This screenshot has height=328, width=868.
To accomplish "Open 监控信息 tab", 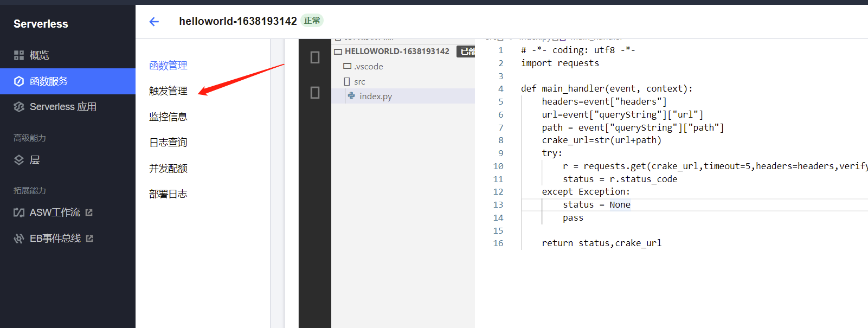I will (168, 117).
